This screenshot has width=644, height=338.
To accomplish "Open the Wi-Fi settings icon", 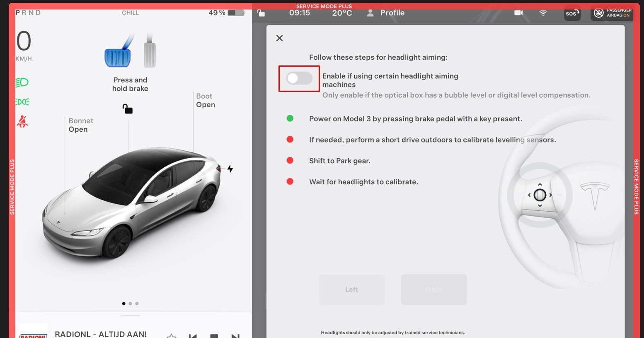I will pyautogui.click(x=543, y=13).
